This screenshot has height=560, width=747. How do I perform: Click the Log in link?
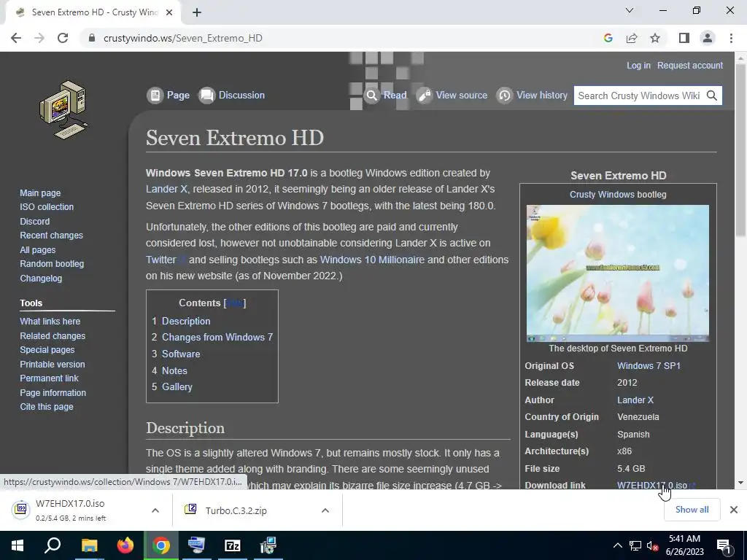tap(638, 65)
